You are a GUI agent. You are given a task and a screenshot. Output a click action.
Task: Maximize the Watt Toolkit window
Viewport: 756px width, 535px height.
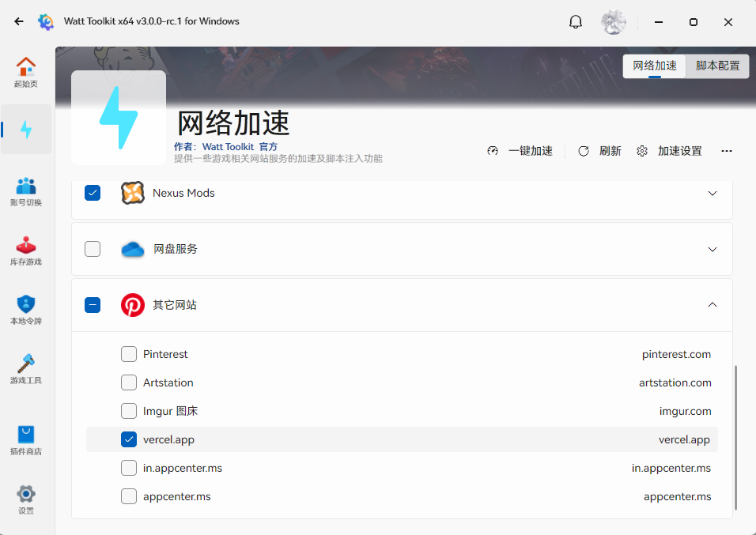(694, 22)
